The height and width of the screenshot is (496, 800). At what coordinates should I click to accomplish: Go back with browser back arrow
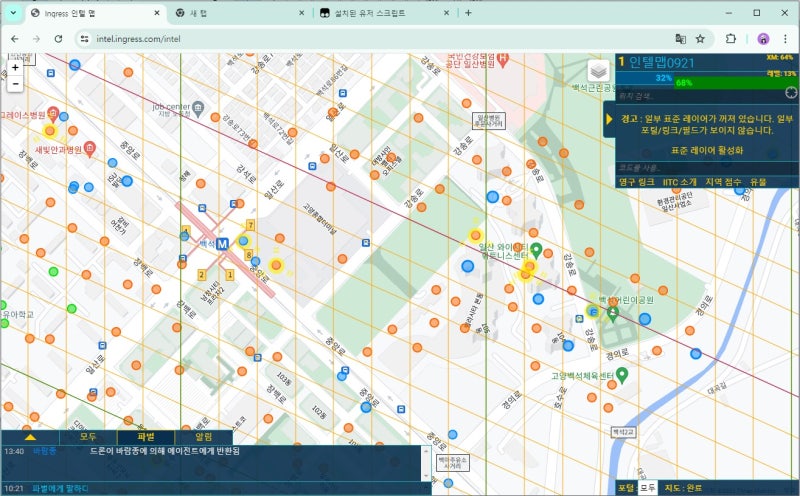(x=15, y=39)
